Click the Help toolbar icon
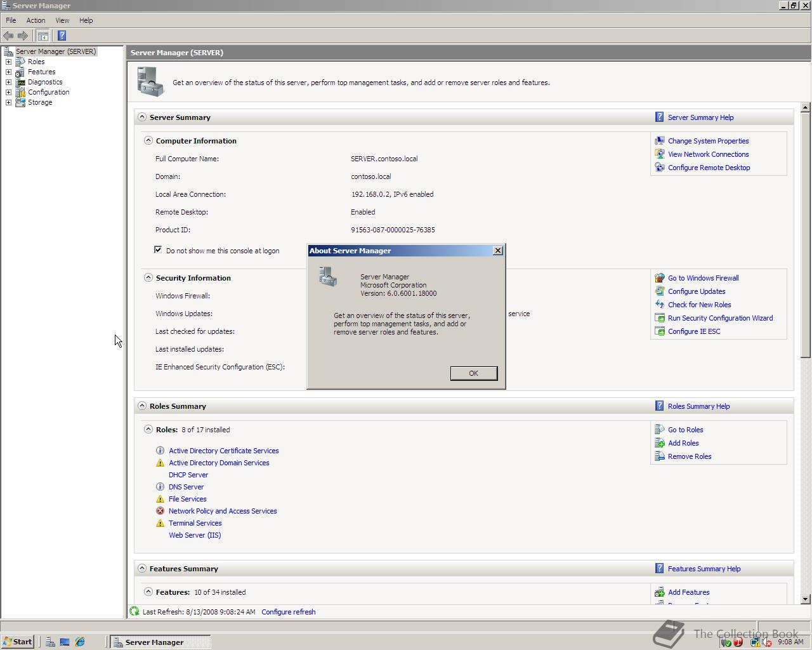This screenshot has width=812, height=650. pos(62,36)
